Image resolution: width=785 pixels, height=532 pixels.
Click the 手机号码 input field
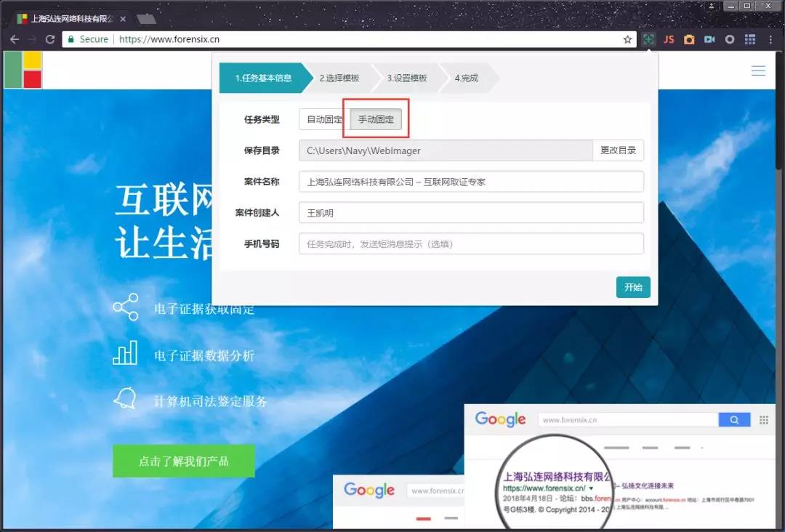(x=470, y=244)
